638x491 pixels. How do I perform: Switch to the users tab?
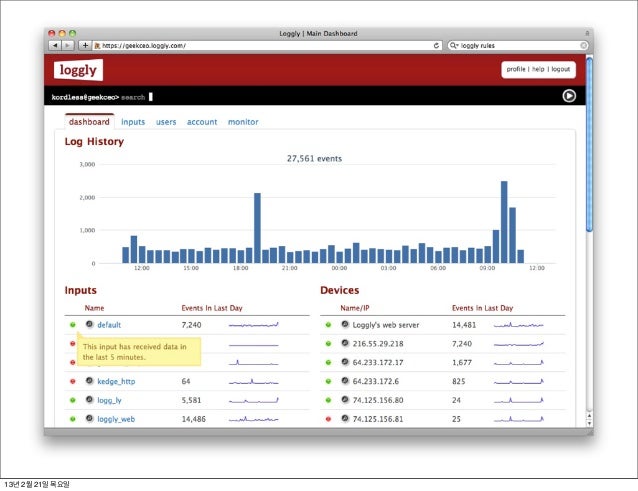[x=166, y=122]
